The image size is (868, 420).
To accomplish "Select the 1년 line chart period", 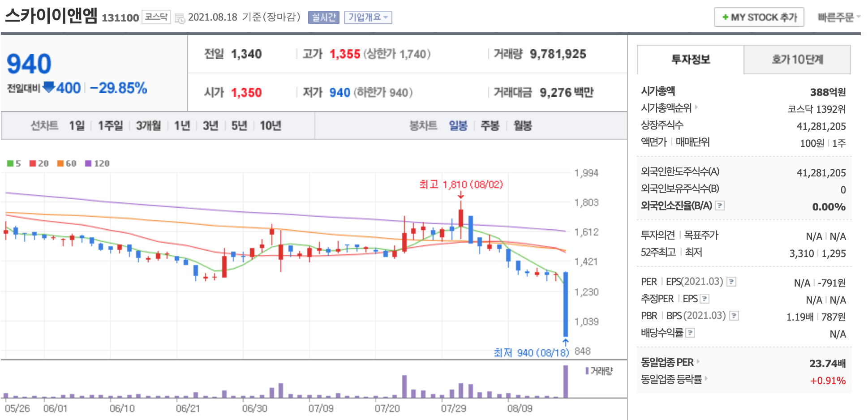I will coord(182,126).
